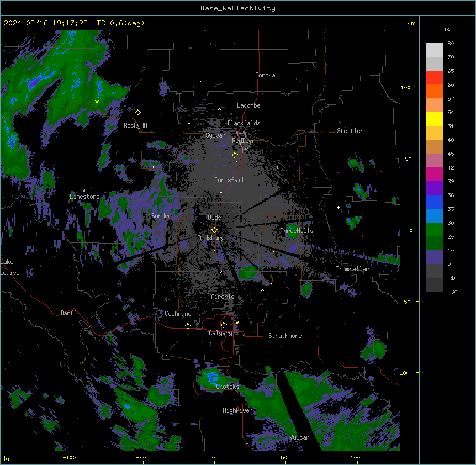Click the dBZ legend heading

pos(447,30)
